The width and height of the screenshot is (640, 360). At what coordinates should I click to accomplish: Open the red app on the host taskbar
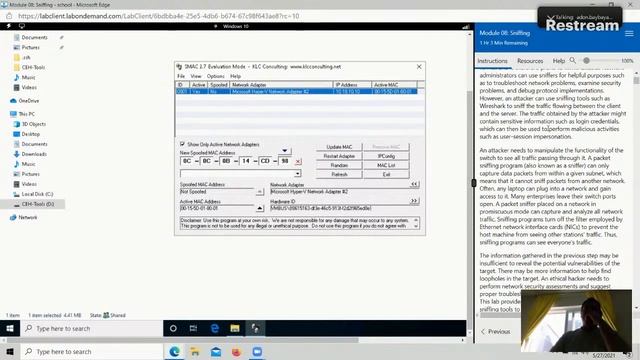point(236,351)
